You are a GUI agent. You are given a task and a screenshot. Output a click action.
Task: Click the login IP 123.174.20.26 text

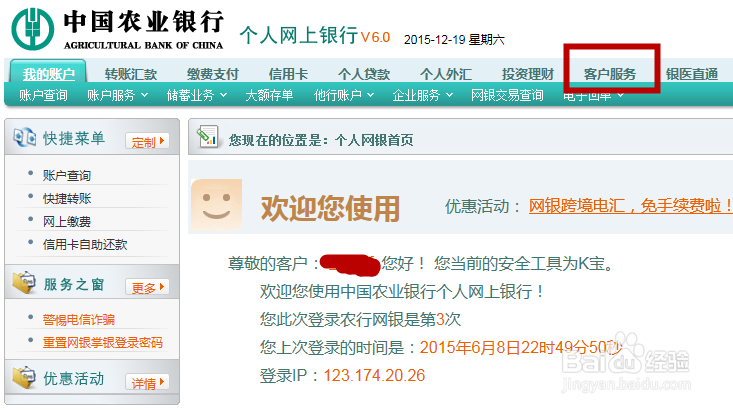pos(374,375)
